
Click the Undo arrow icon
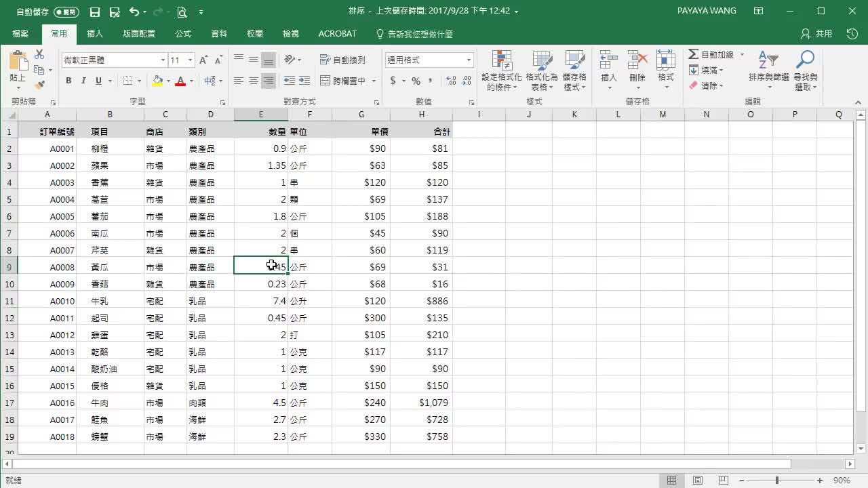[x=134, y=12]
